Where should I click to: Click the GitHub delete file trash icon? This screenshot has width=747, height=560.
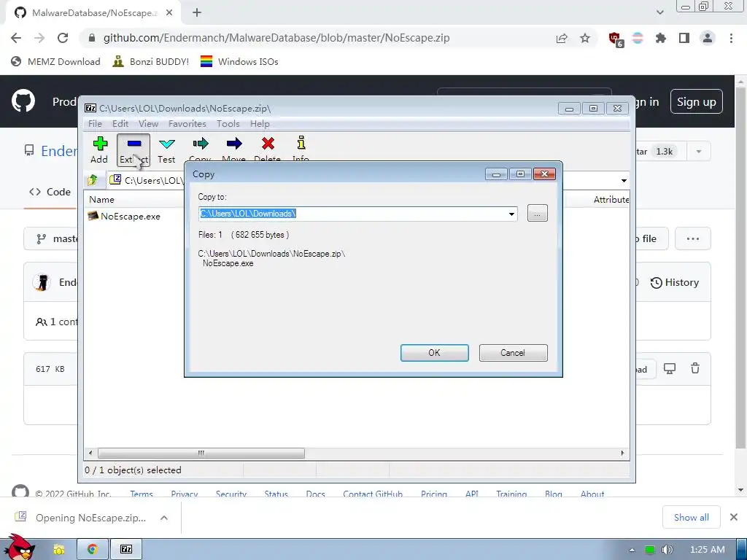tap(695, 368)
